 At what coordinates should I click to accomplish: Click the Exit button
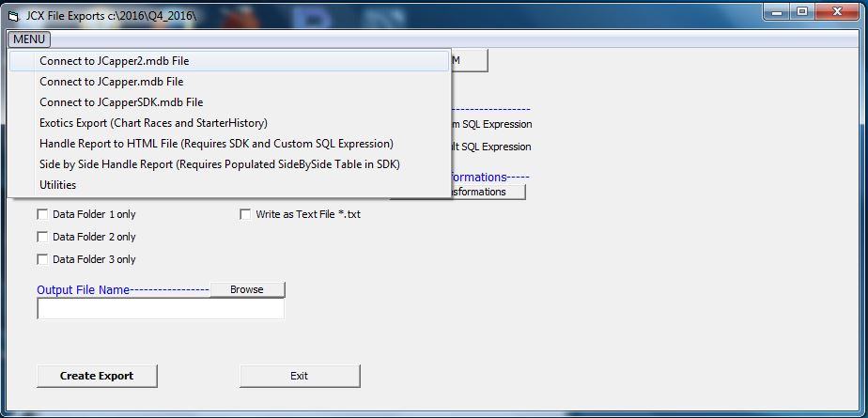coord(299,376)
